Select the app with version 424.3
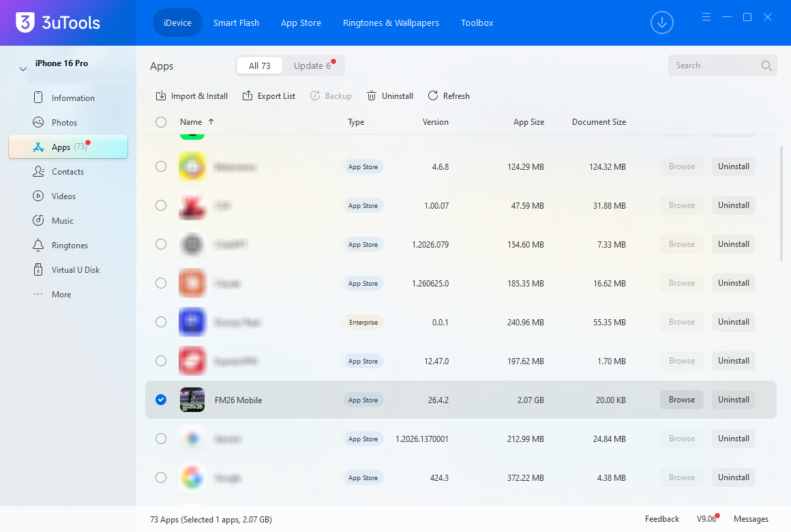 pyautogui.click(x=161, y=477)
